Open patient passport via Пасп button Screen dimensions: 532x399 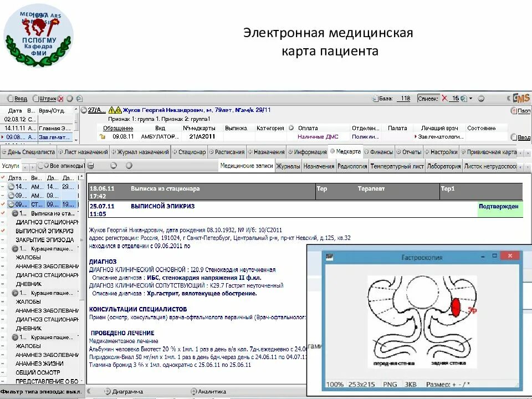tap(521, 111)
